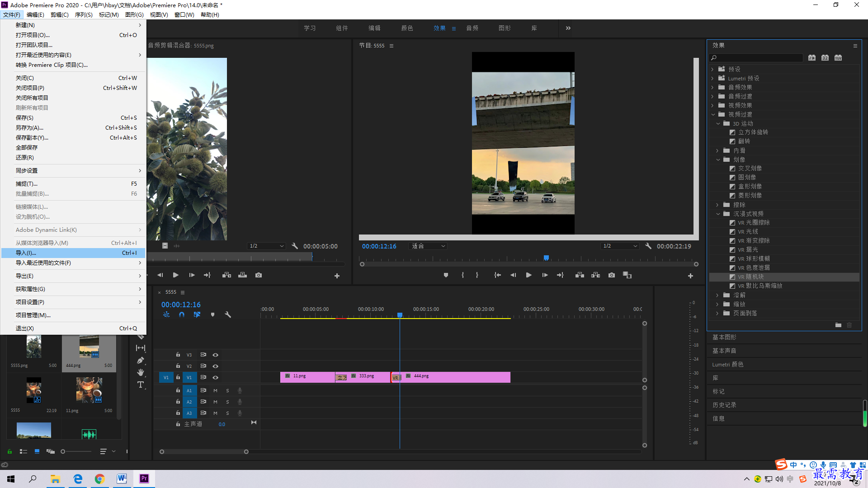This screenshot has height=488, width=868.
Task: Open the program zoom level 适合 dropdown
Action: click(428, 246)
